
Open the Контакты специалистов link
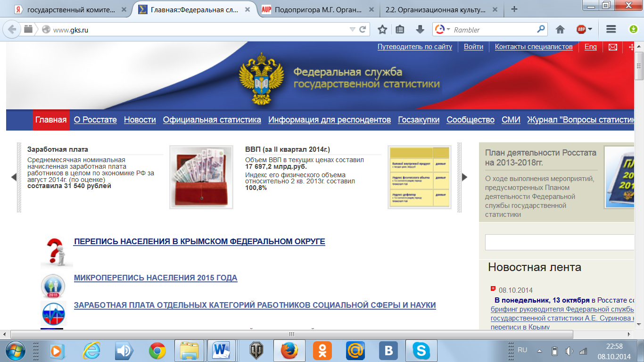click(534, 47)
